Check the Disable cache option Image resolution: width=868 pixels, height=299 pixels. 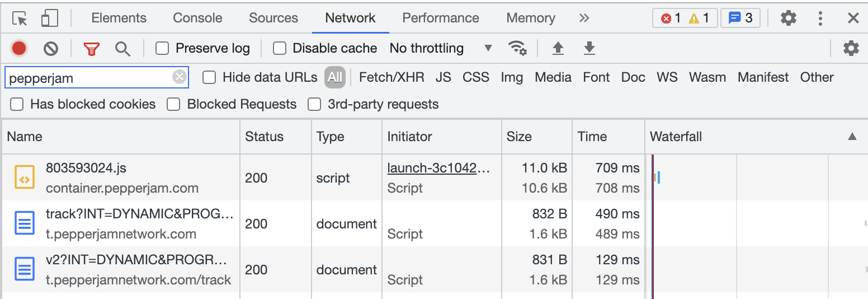pos(280,48)
